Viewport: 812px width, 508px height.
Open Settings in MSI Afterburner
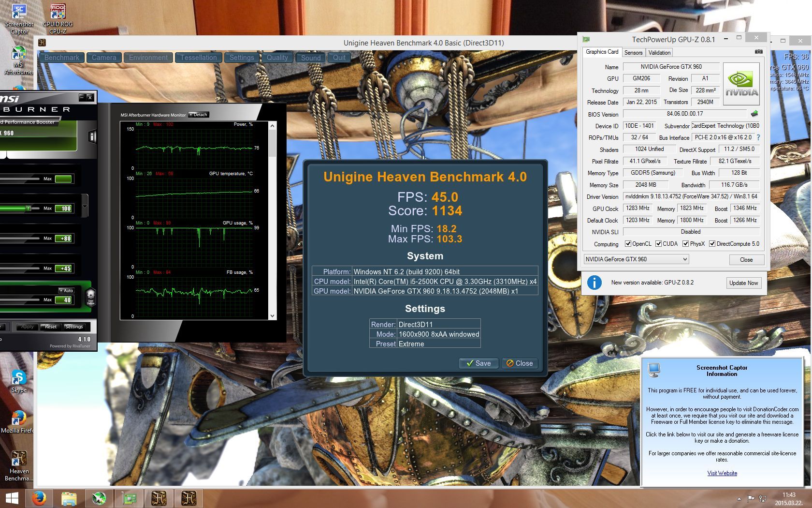click(x=74, y=327)
